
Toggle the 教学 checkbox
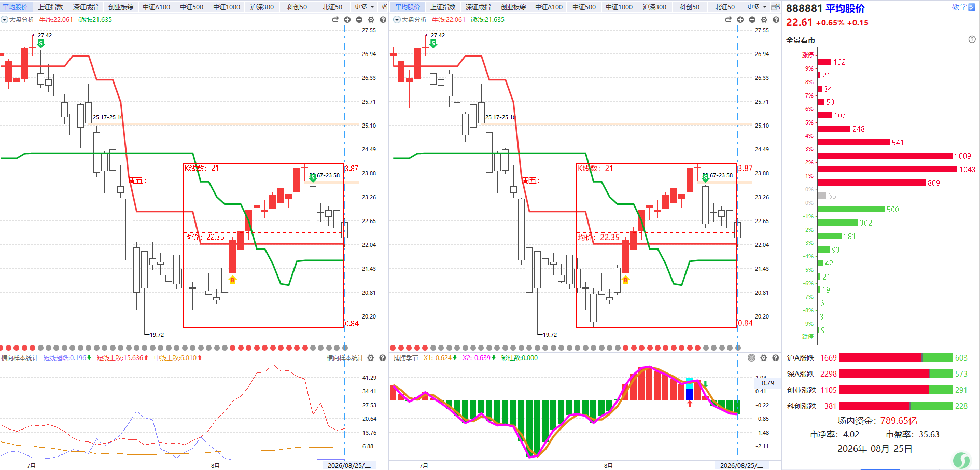tap(971, 7)
